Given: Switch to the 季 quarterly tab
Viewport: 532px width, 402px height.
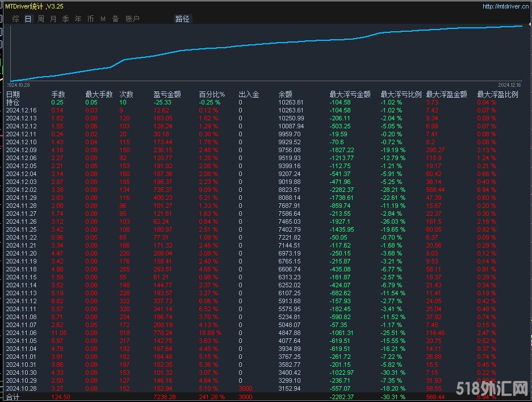Looking at the screenshot, I should point(66,19).
